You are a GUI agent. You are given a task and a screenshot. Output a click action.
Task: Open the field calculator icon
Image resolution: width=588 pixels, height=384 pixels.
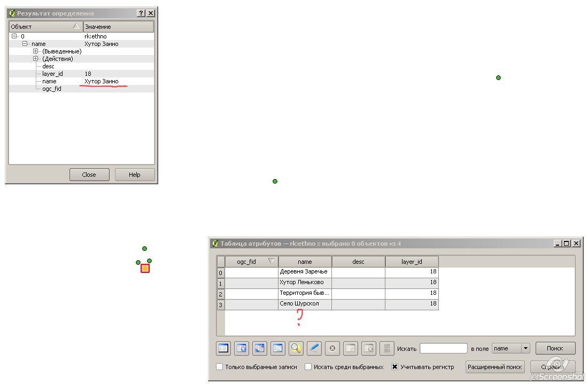tap(386, 348)
